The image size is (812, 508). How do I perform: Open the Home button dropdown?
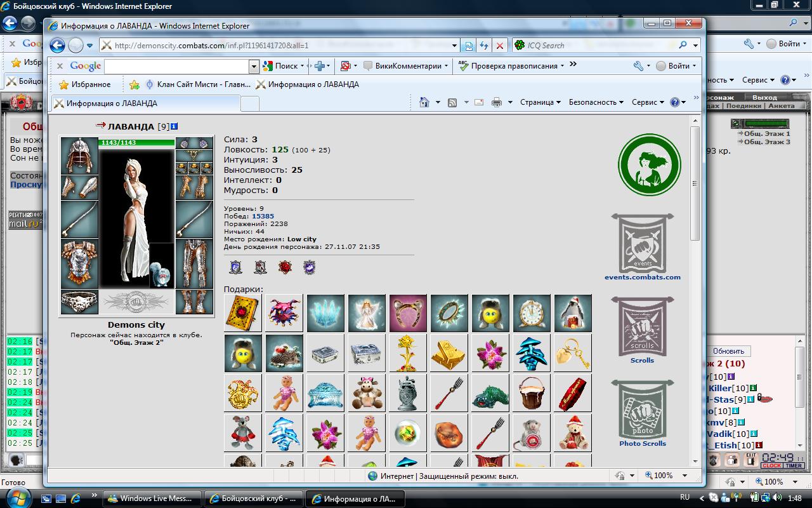438,102
